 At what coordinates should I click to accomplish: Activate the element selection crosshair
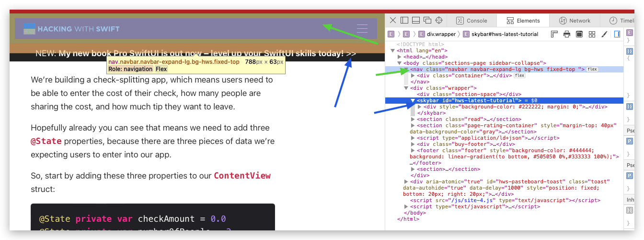point(438,20)
